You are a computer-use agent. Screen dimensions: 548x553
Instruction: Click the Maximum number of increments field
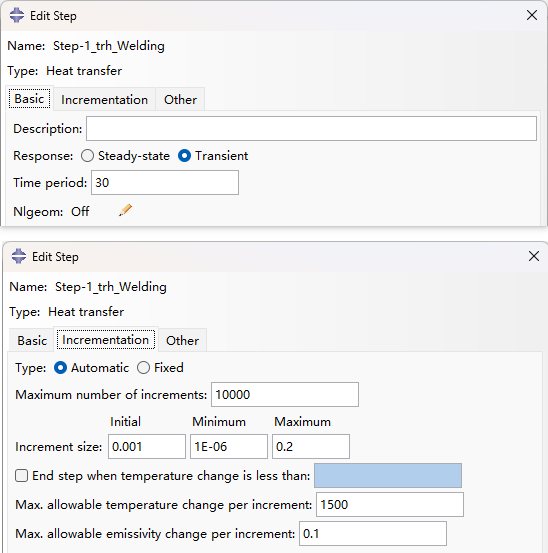(285, 394)
